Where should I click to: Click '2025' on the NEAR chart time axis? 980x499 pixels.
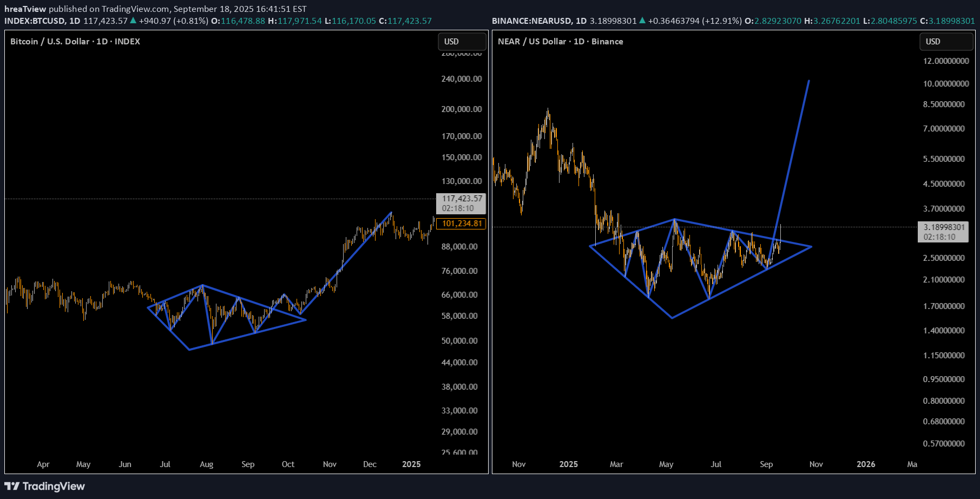point(568,464)
